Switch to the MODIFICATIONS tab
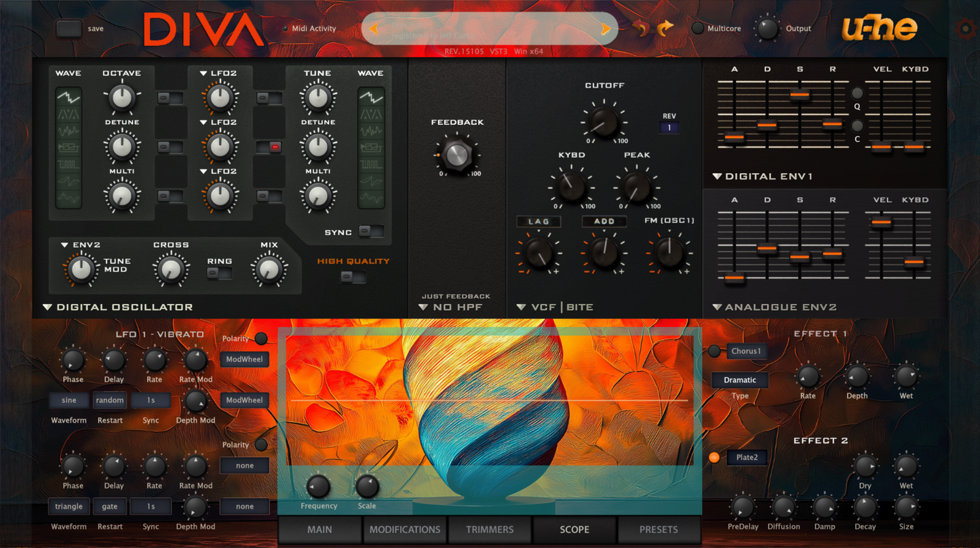Screen dimensions: 980x548 [405, 530]
